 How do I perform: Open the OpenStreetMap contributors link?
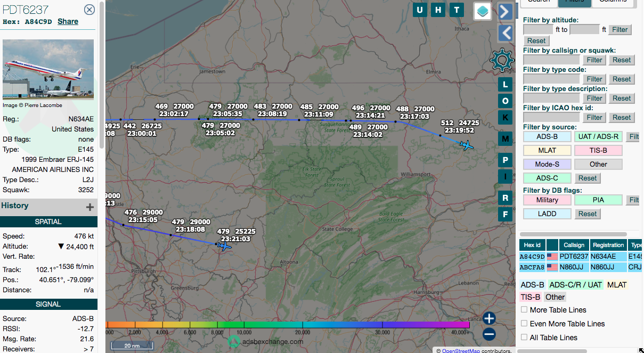461,351
